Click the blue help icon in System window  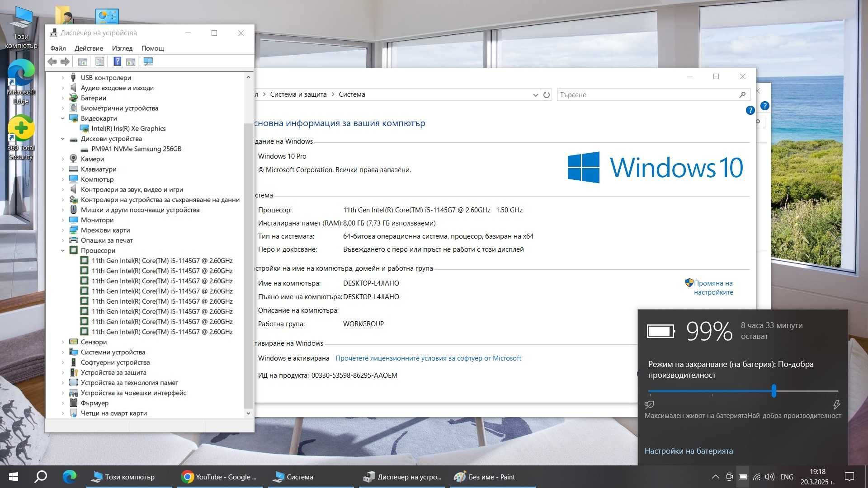(750, 110)
